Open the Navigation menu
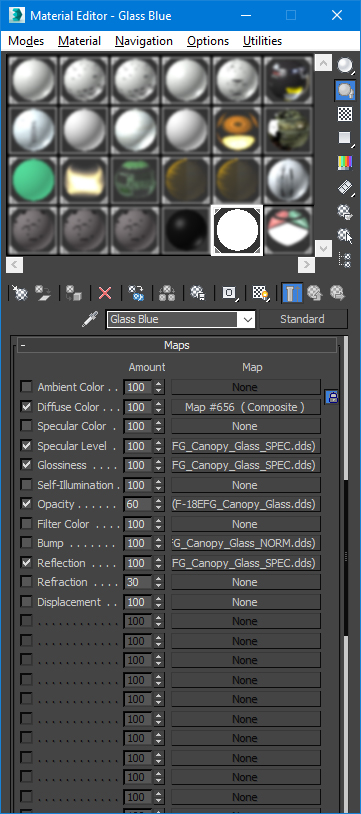361x814 pixels. [x=144, y=41]
